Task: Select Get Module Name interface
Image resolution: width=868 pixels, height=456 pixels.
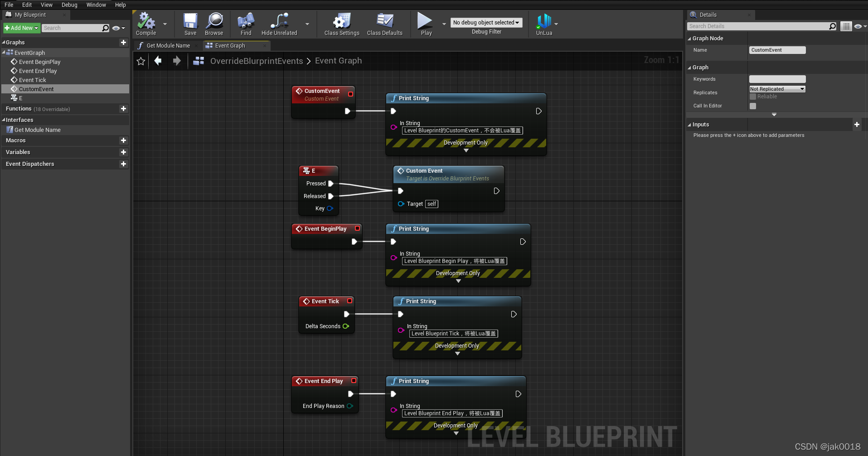Action: 38,130
